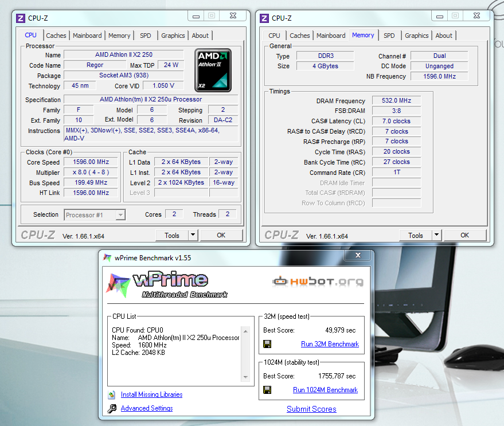504x426 pixels.
Task: Click the CAS# Latency value 7.0 clocks
Action: (396, 121)
